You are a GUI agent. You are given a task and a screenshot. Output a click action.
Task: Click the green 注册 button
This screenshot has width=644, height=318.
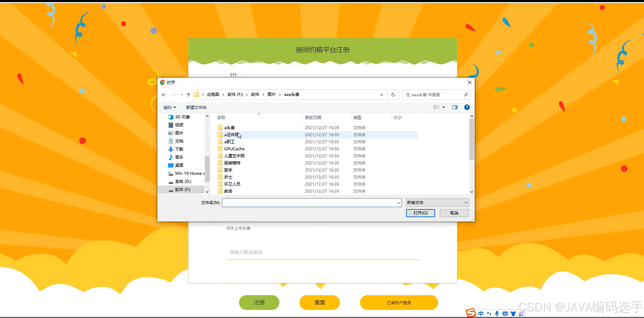[x=259, y=303]
